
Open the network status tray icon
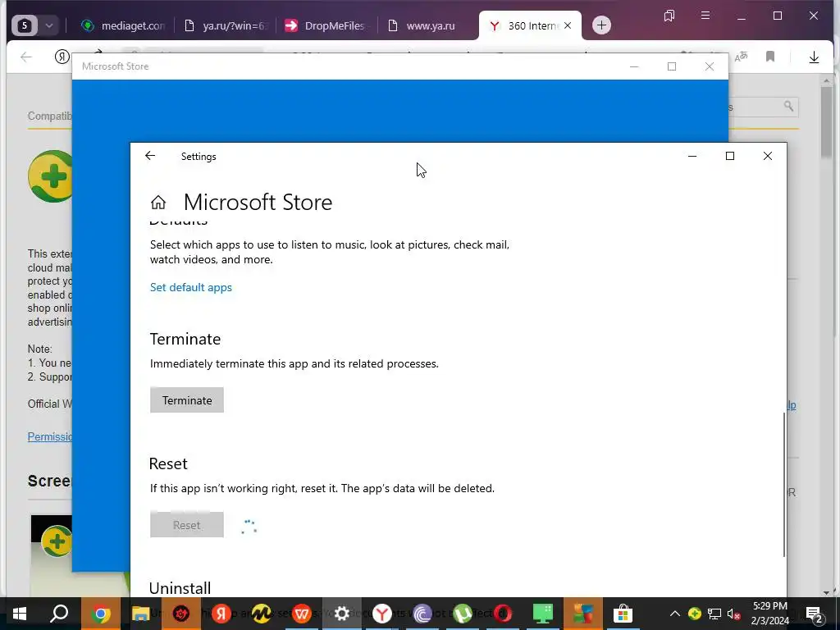click(714, 614)
